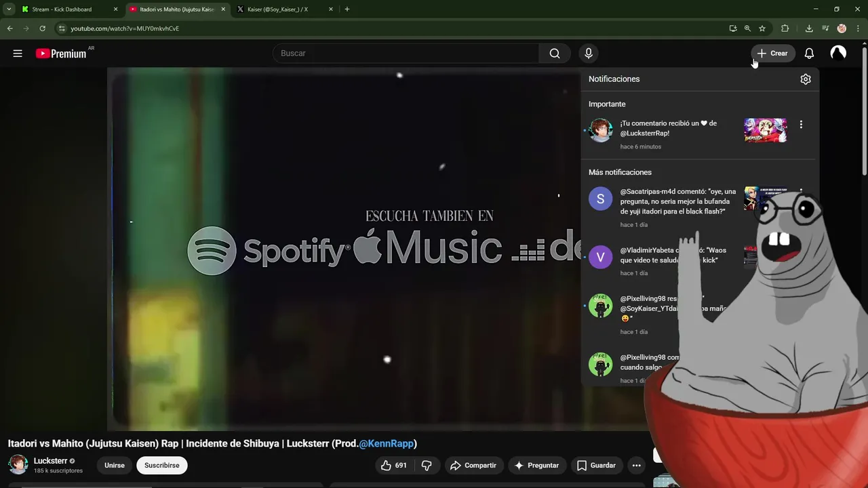
Task: Click the Unirse join button
Action: pos(115,466)
